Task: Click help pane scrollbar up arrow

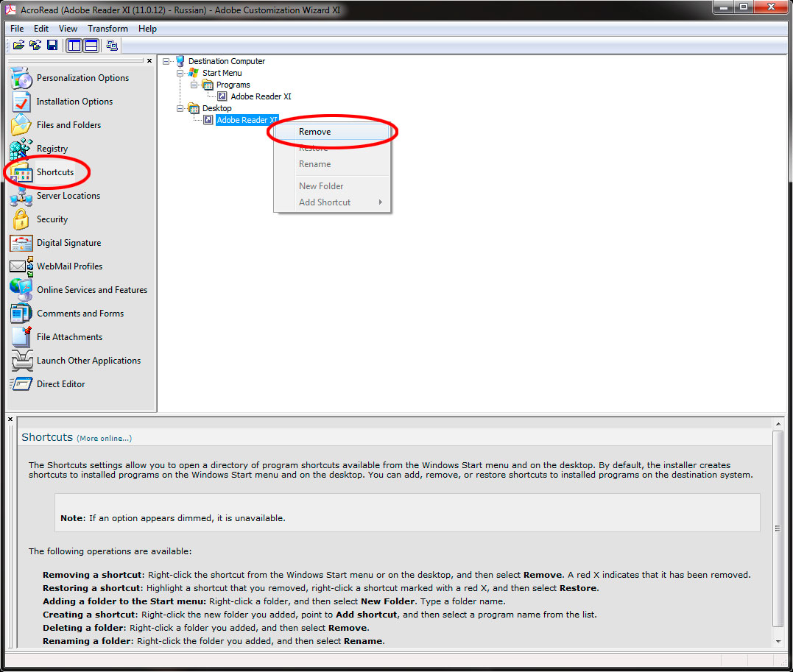Action: pyautogui.click(x=778, y=424)
